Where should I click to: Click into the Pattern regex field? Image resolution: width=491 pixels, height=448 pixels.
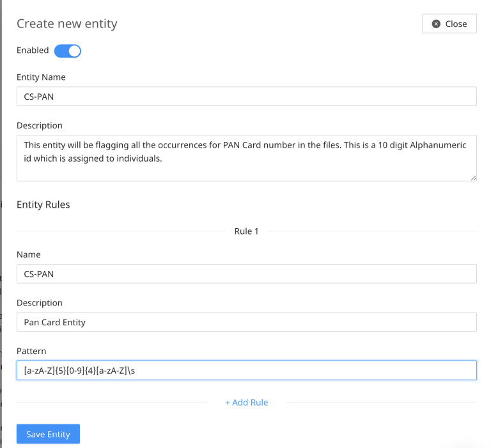coord(246,371)
